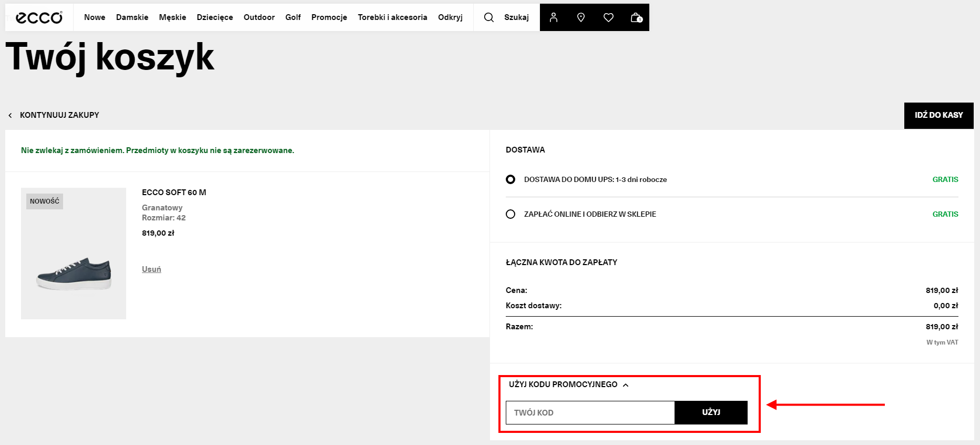Image resolution: width=980 pixels, height=445 pixels.
Task: Click GRATIS next to store pickup
Action: (945, 214)
